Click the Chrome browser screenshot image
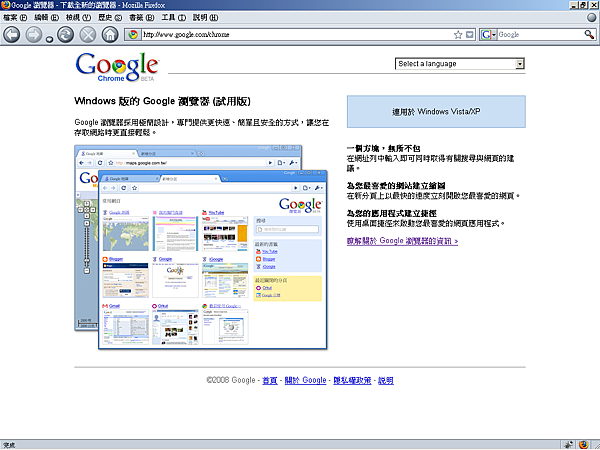 tap(201, 247)
